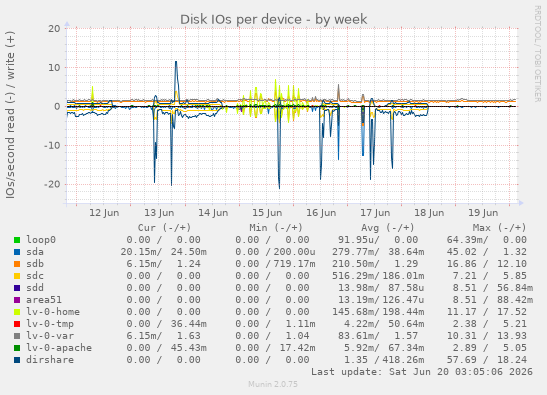Click the '13 Jun' x-axis label
Screen dimensions: 547x395
[159, 213]
